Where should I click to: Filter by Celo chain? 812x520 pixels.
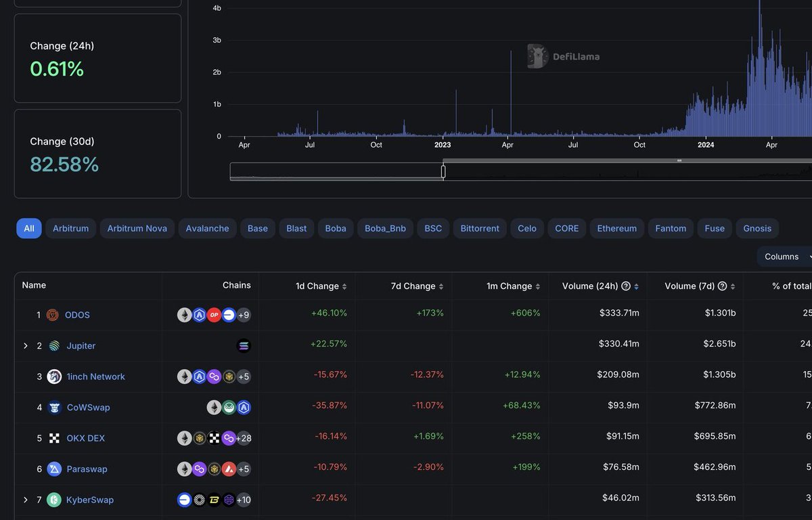coord(527,228)
